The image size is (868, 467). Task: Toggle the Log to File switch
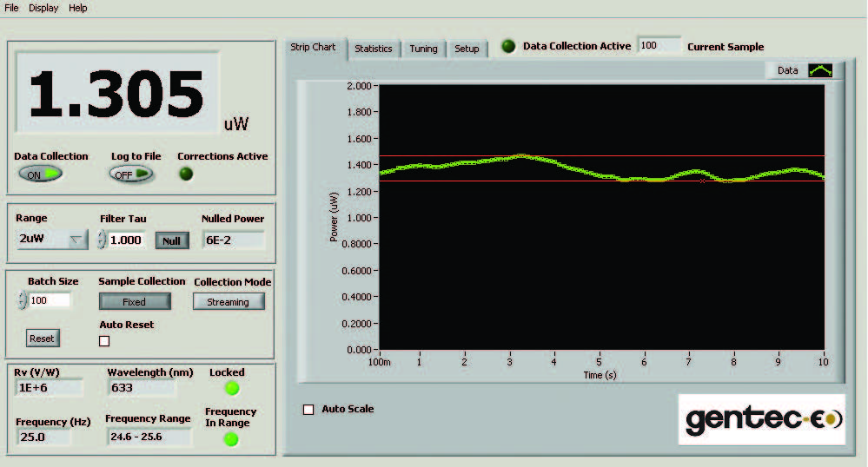[131, 174]
